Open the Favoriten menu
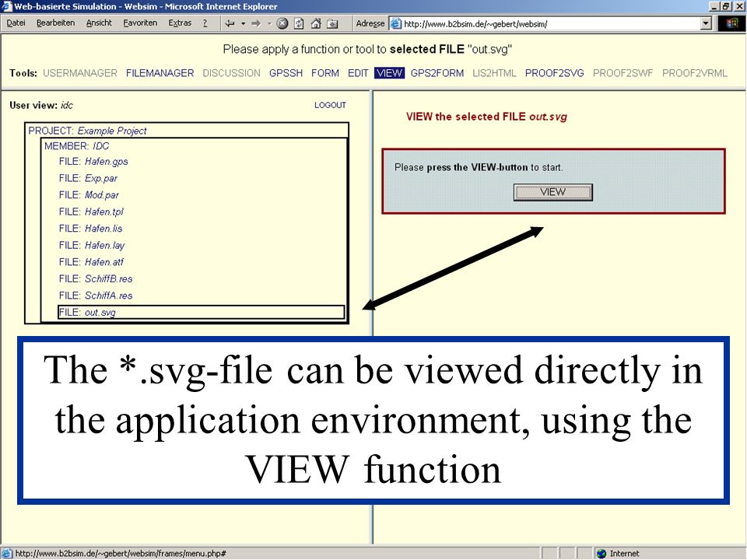The width and height of the screenshot is (747, 560). [140, 23]
